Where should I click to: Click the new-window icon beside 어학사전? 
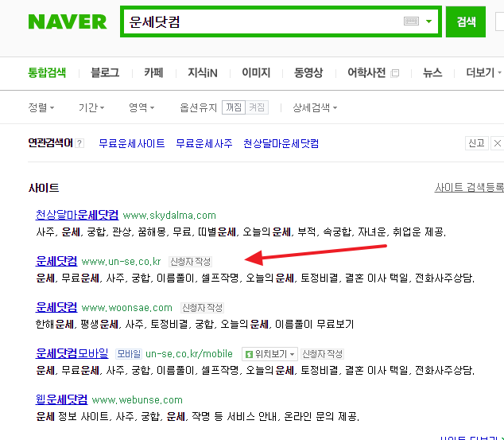click(x=395, y=73)
